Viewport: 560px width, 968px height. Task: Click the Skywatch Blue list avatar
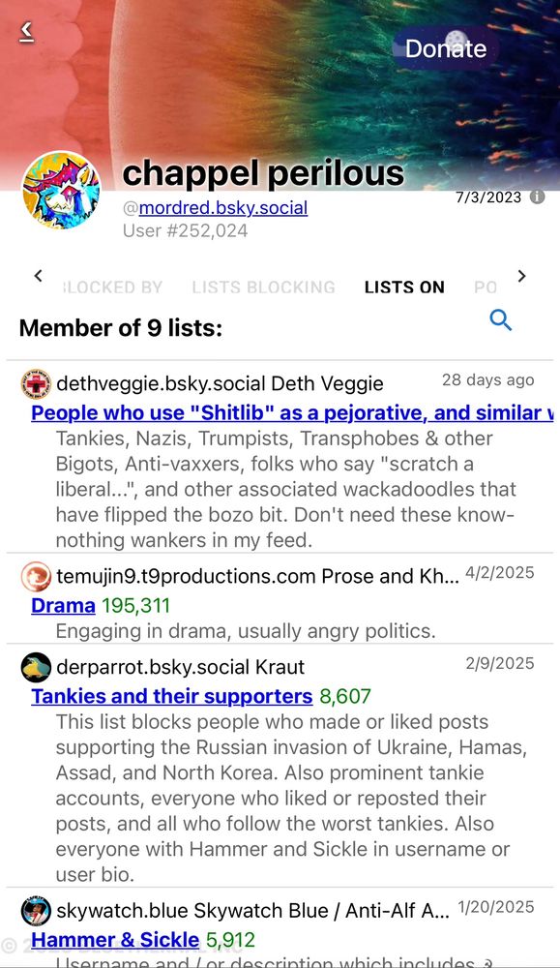point(35,911)
